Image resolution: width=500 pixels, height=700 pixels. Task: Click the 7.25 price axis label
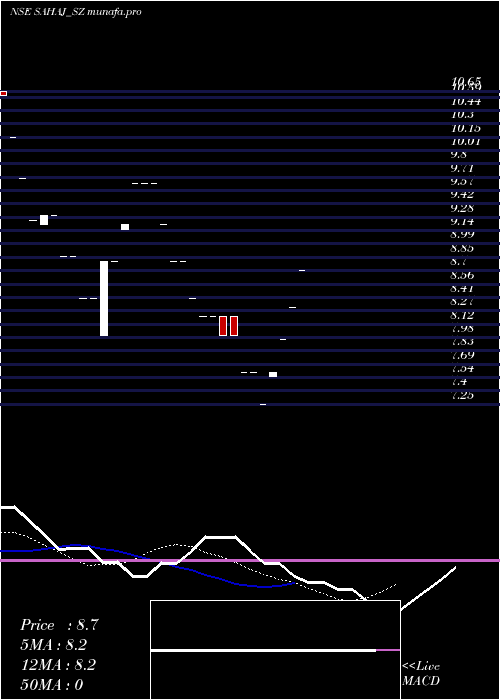point(462,395)
